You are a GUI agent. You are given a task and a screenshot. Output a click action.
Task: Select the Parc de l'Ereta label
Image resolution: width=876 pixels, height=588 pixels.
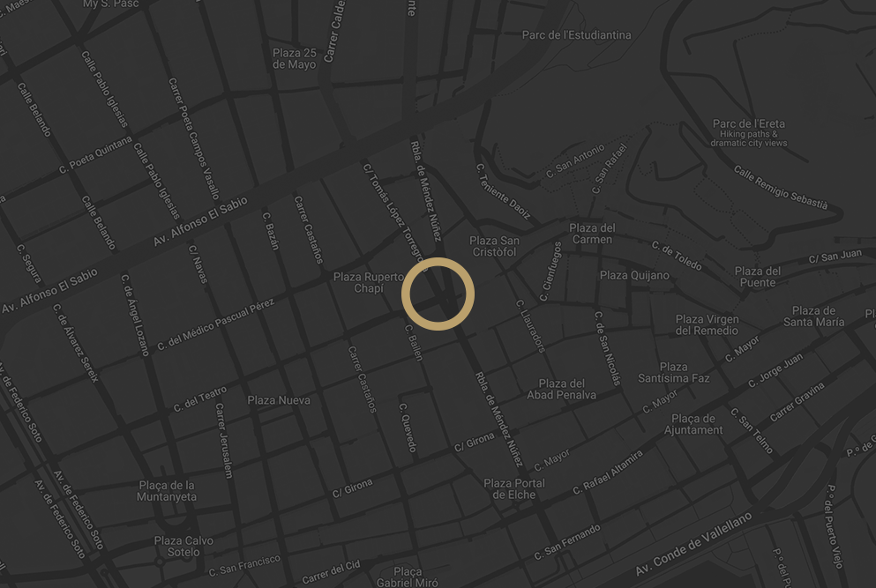(x=749, y=124)
